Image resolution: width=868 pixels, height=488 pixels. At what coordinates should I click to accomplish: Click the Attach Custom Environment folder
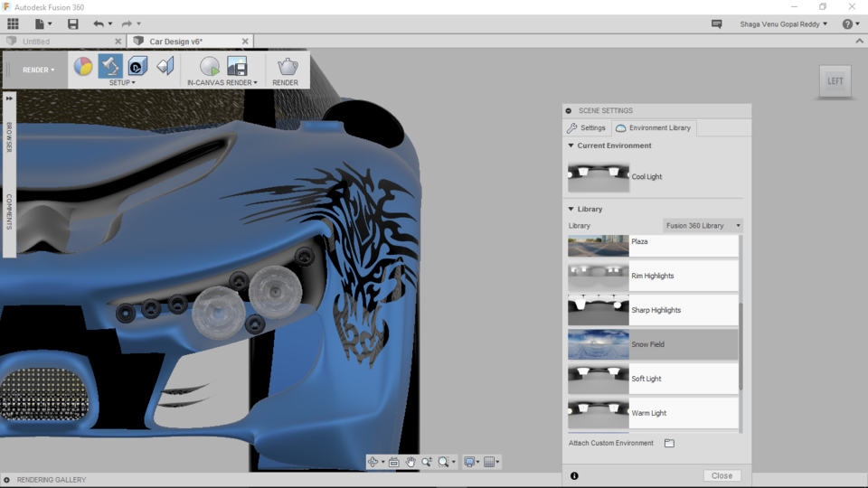coord(669,443)
